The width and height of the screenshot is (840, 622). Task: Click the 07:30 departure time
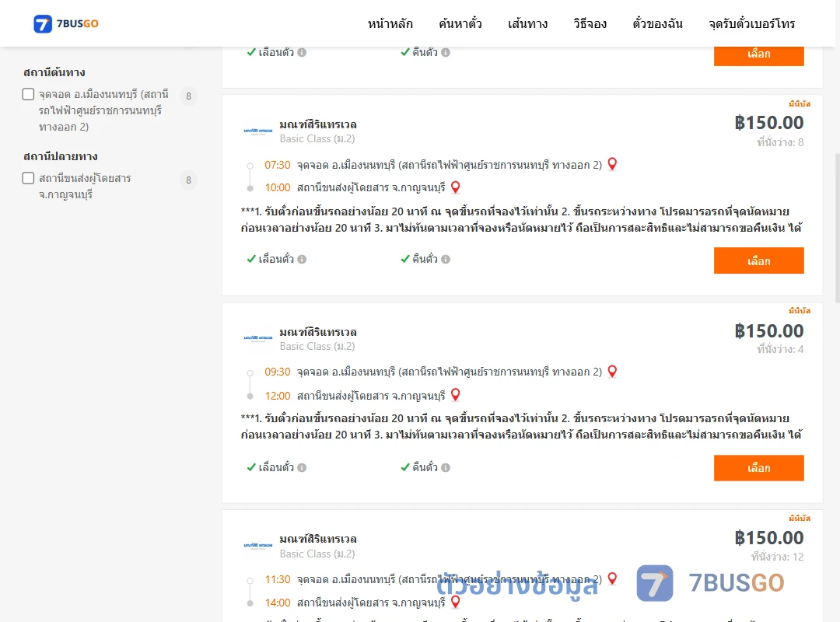point(278,165)
